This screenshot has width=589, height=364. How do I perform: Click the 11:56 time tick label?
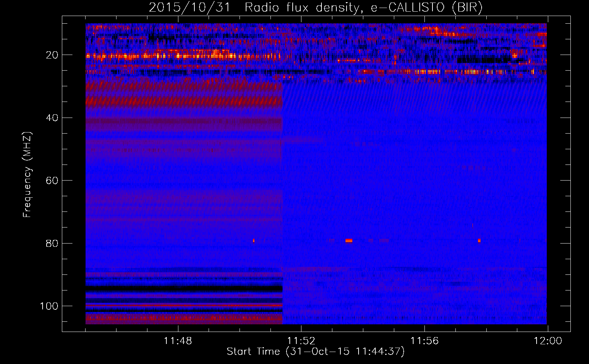424,341
